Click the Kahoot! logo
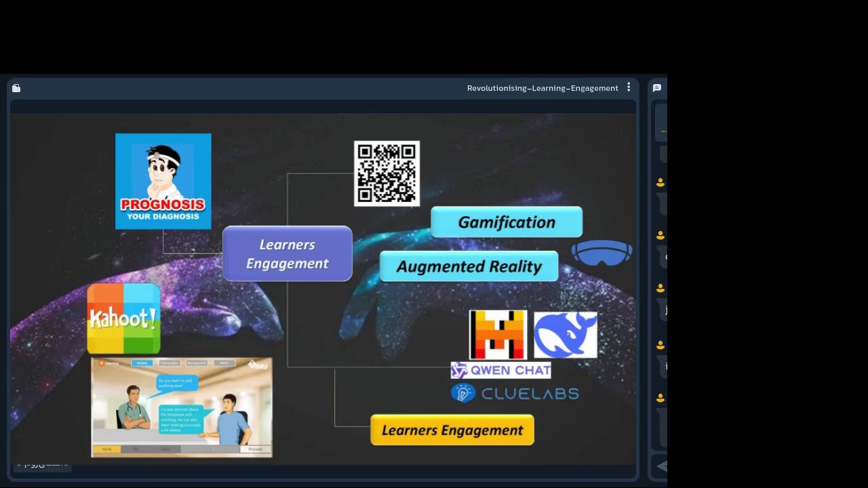 tap(124, 319)
